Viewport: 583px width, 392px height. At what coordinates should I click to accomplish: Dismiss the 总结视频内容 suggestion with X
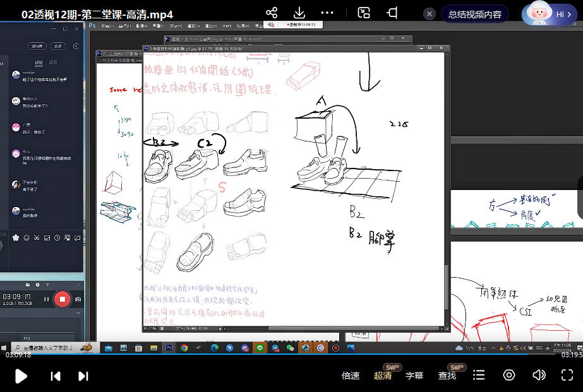point(430,14)
